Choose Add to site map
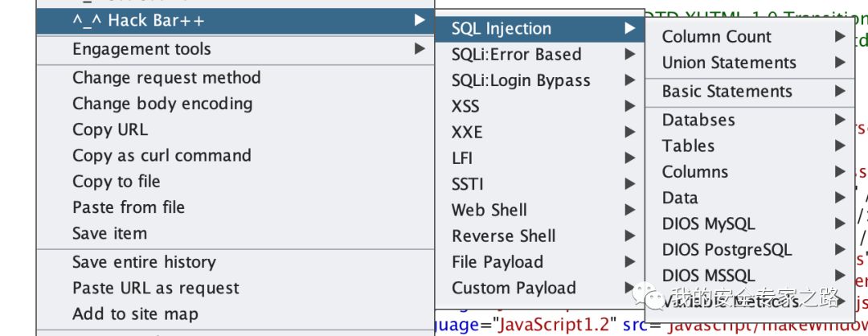 [235, 313]
